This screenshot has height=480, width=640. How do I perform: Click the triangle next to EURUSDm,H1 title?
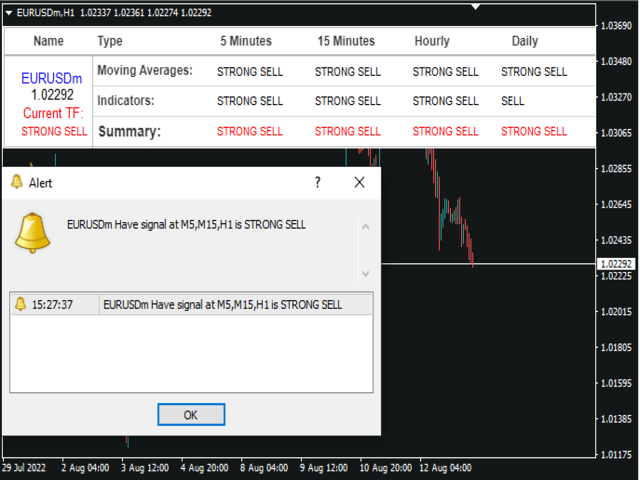9,13
